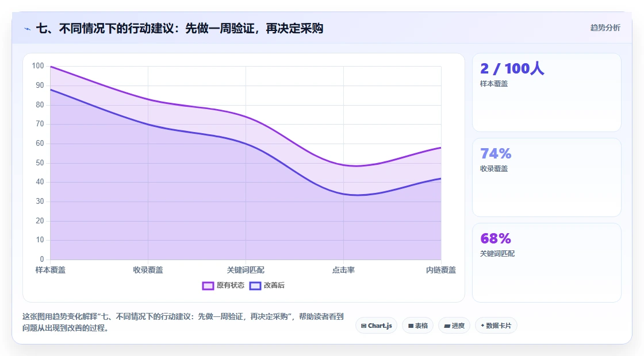
Task: Click the 趋势分析 label in header
Action: click(x=605, y=28)
